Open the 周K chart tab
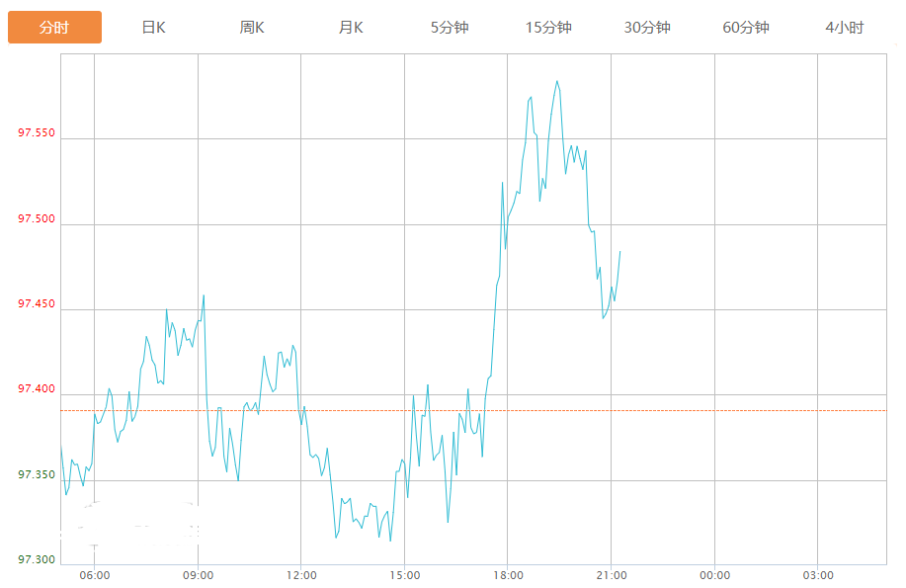This screenshot has height=588, width=906. click(x=252, y=28)
